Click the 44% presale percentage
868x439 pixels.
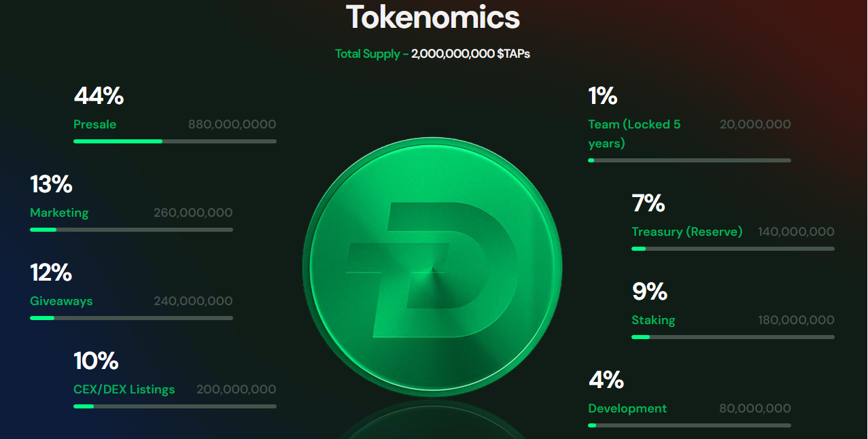[x=99, y=96]
